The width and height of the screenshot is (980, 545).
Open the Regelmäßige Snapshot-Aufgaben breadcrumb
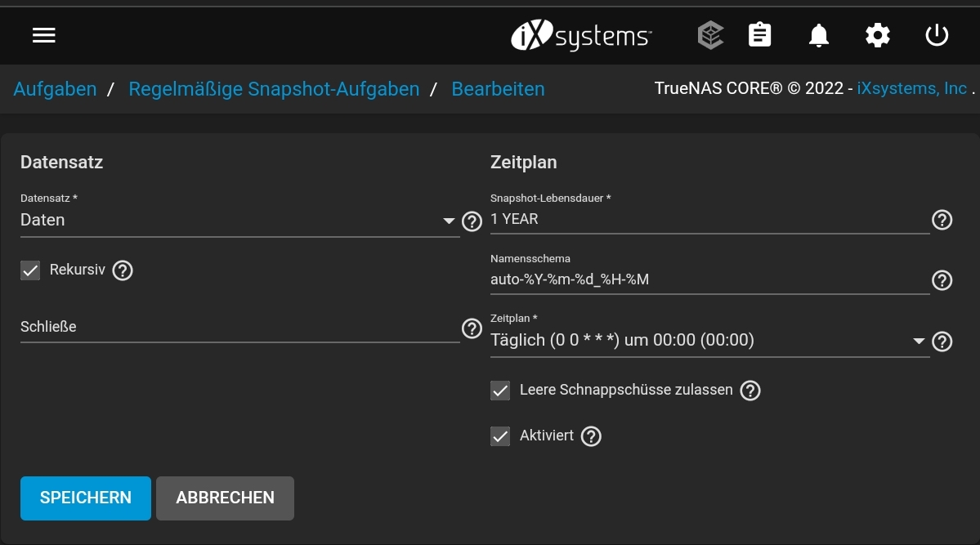pyautogui.click(x=274, y=89)
